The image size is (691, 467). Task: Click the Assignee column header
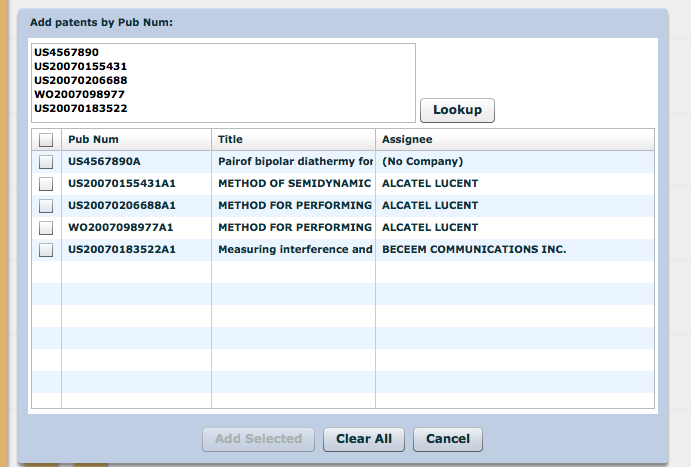pos(514,140)
